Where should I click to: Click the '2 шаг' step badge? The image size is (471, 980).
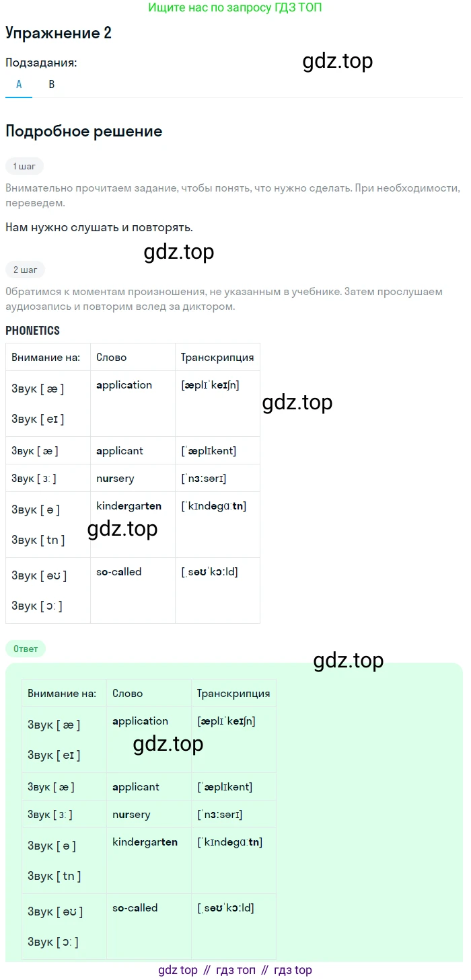25,270
